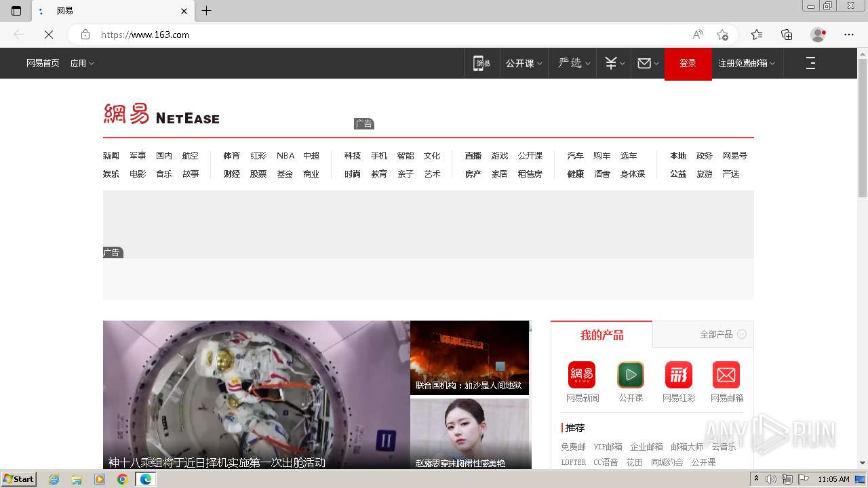Image resolution: width=868 pixels, height=488 pixels.
Task: Open the 网易号 link
Action: (x=735, y=155)
